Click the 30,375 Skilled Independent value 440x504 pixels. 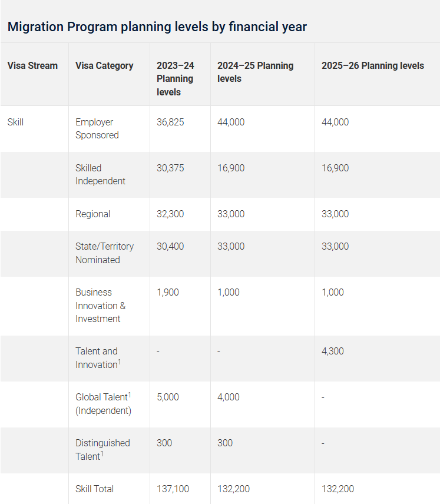(x=170, y=168)
